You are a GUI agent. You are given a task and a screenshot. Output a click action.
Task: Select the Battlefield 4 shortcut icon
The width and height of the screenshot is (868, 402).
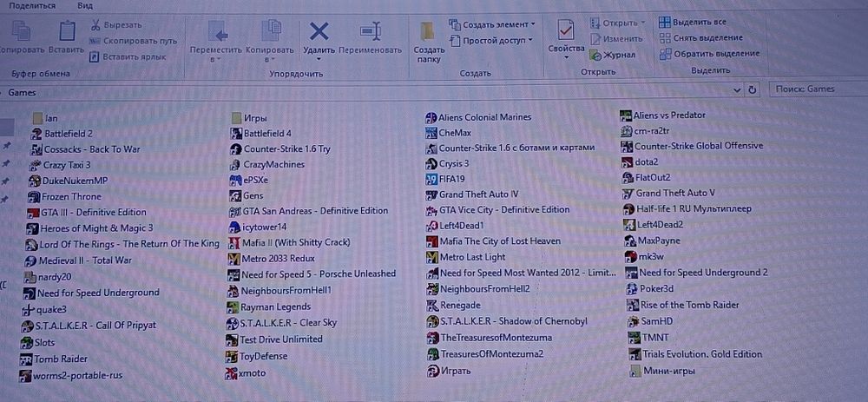point(236,134)
